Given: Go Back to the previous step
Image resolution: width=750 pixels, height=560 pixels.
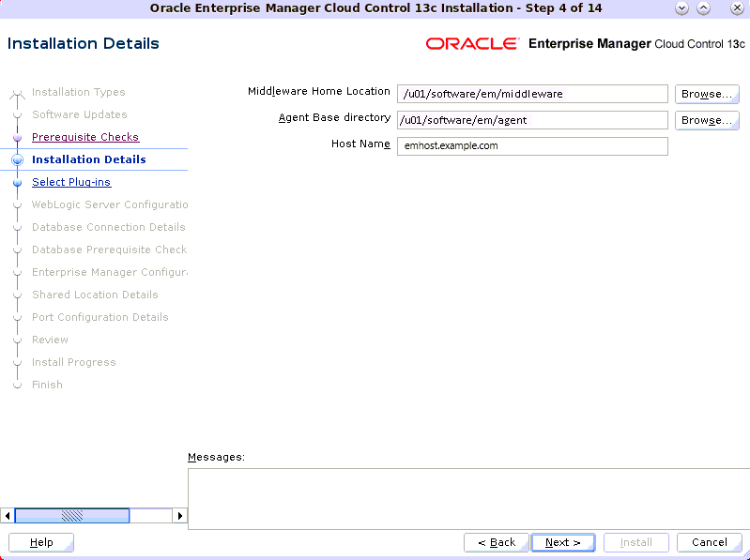Looking at the screenshot, I should pyautogui.click(x=497, y=542).
